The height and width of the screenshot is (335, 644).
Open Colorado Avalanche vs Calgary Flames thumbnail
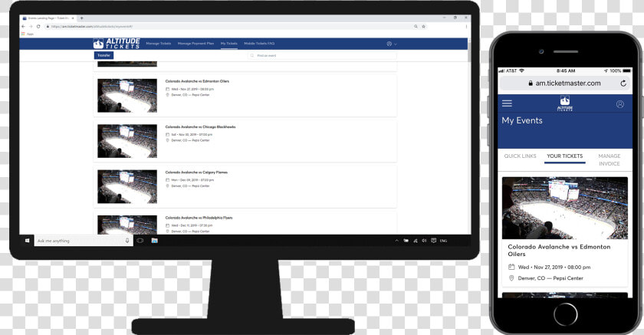pyautogui.click(x=127, y=187)
